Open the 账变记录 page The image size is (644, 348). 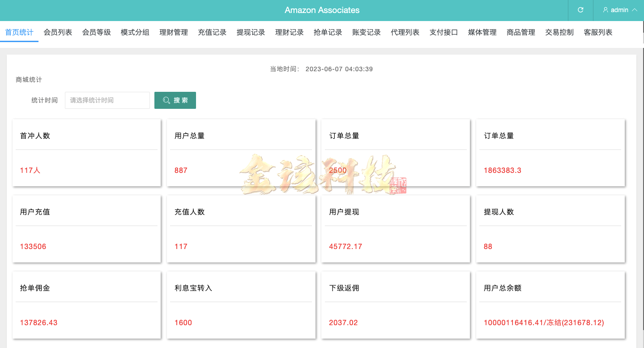(366, 32)
